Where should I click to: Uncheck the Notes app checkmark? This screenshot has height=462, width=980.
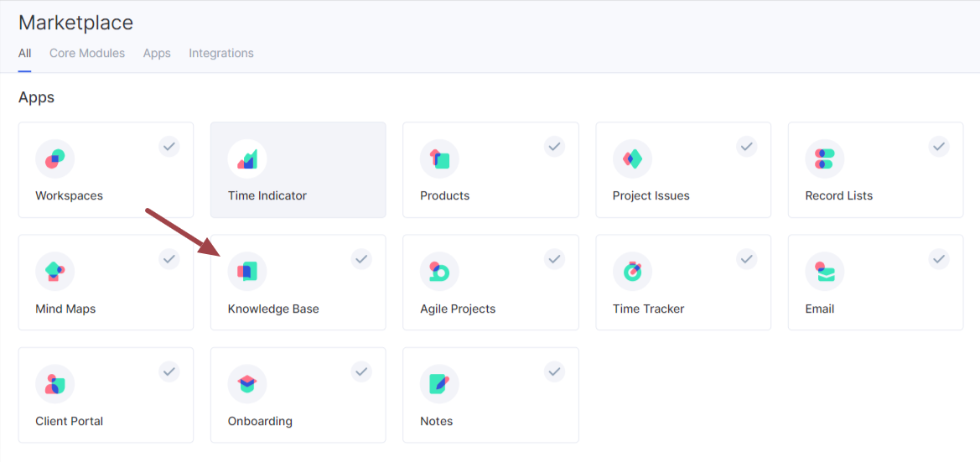(x=554, y=371)
